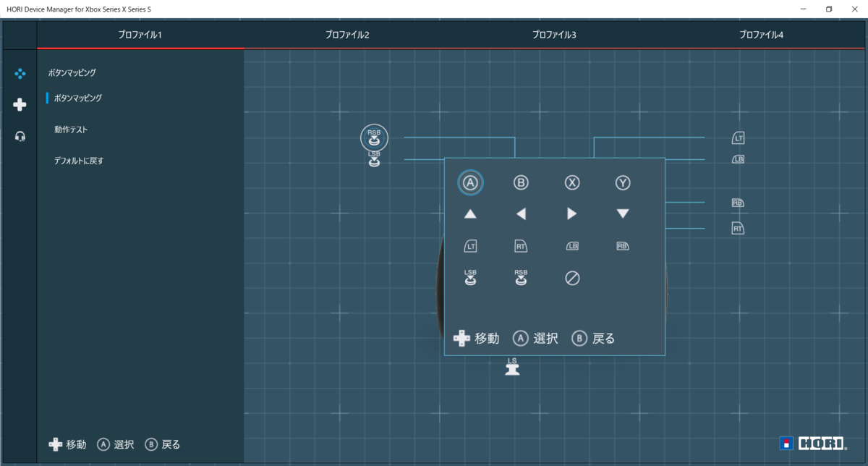This screenshot has height=466, width=868.
Task: Click the circled RSB icon on the controller diagram
Action: 374,137
